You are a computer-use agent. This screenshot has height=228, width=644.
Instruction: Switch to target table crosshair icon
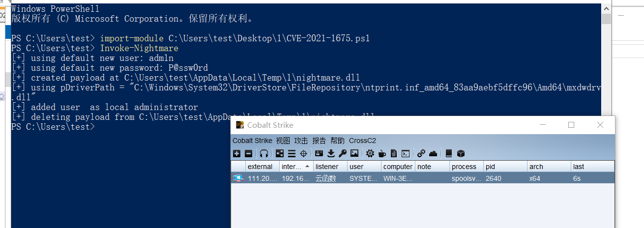(303, 153)
